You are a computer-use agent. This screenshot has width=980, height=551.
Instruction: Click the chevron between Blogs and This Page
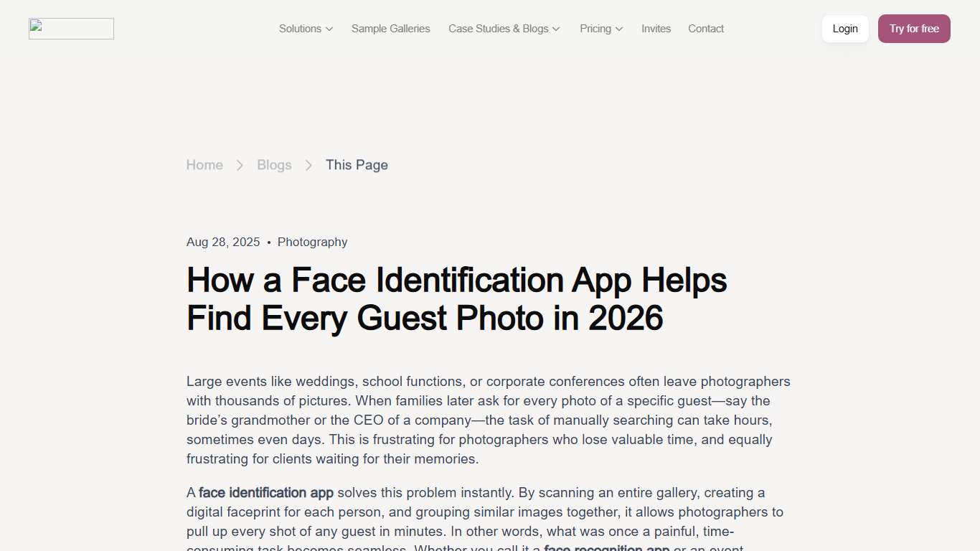(308, 165)
